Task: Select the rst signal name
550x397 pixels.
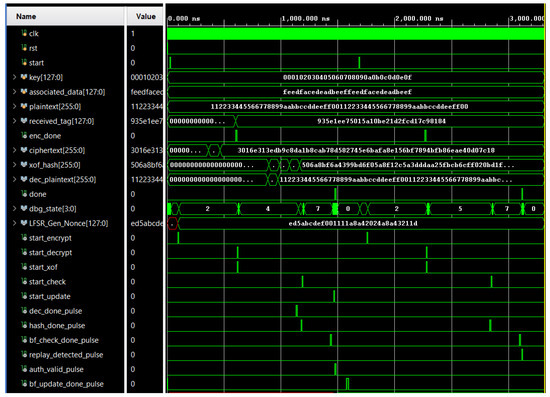Action: click(x=33, y=48)
